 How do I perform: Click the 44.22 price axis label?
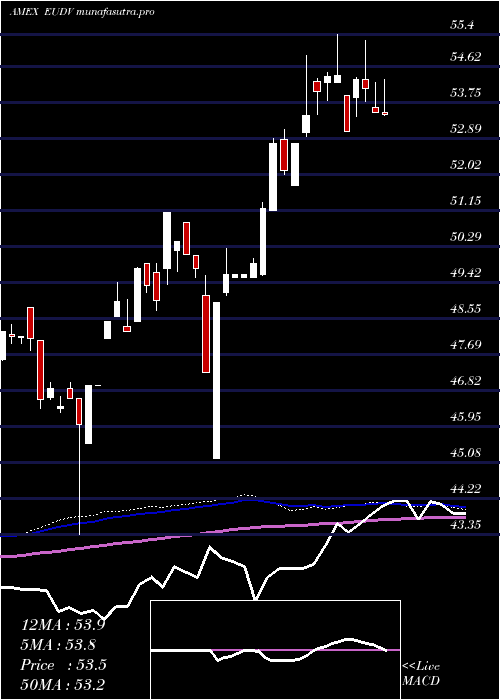(x=466, y=489)
